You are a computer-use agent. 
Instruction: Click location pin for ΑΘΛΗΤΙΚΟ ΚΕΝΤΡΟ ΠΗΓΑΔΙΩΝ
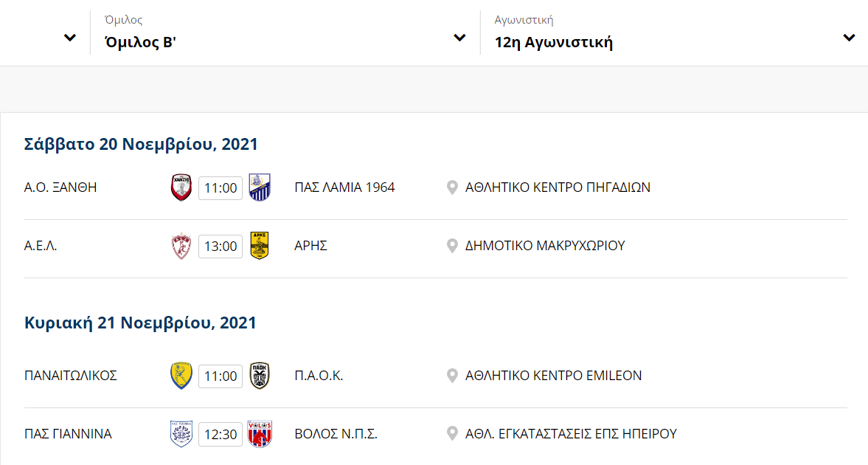click(452, 188)
